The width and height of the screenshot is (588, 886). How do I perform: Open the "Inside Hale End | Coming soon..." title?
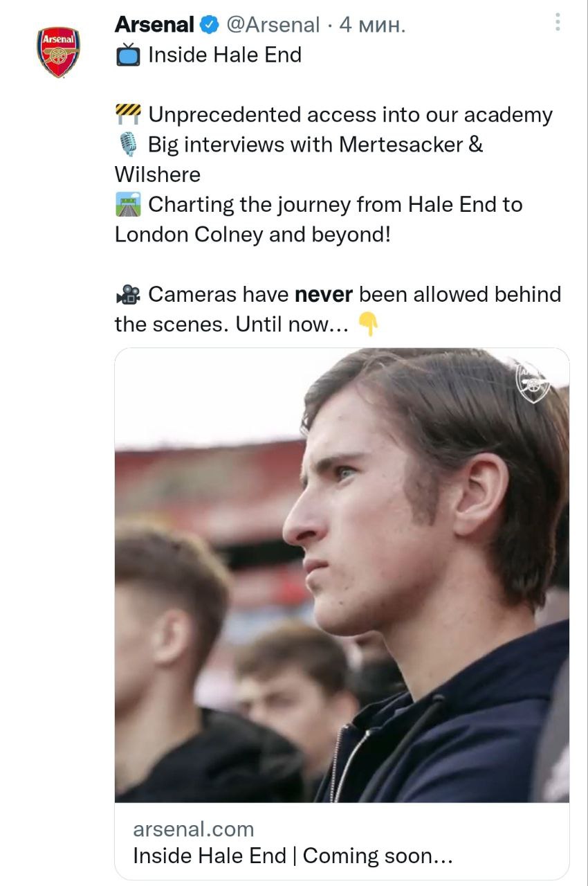[x=293, y=856]
